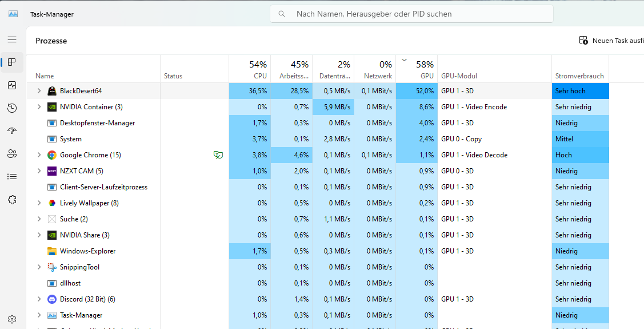Expand the BlackDesert64 process group

(39, 91)
